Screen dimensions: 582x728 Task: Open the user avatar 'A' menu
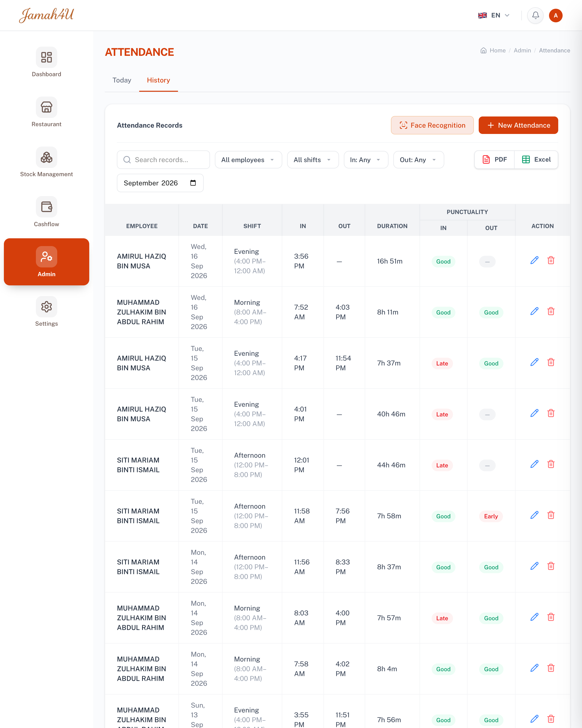556,15
